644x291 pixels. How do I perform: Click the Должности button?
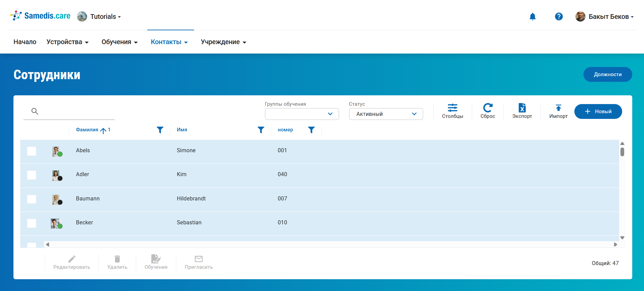[x=607, y=74]
